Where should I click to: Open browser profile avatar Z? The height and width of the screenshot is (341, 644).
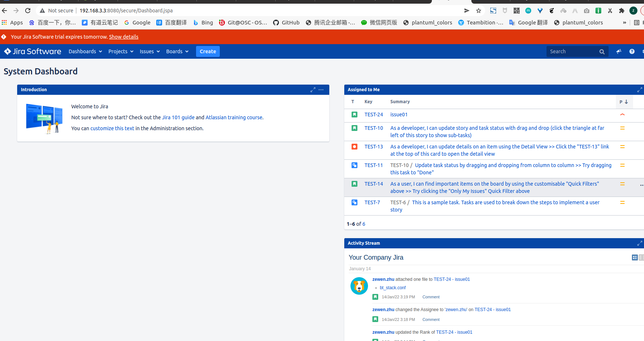point(633,11)
